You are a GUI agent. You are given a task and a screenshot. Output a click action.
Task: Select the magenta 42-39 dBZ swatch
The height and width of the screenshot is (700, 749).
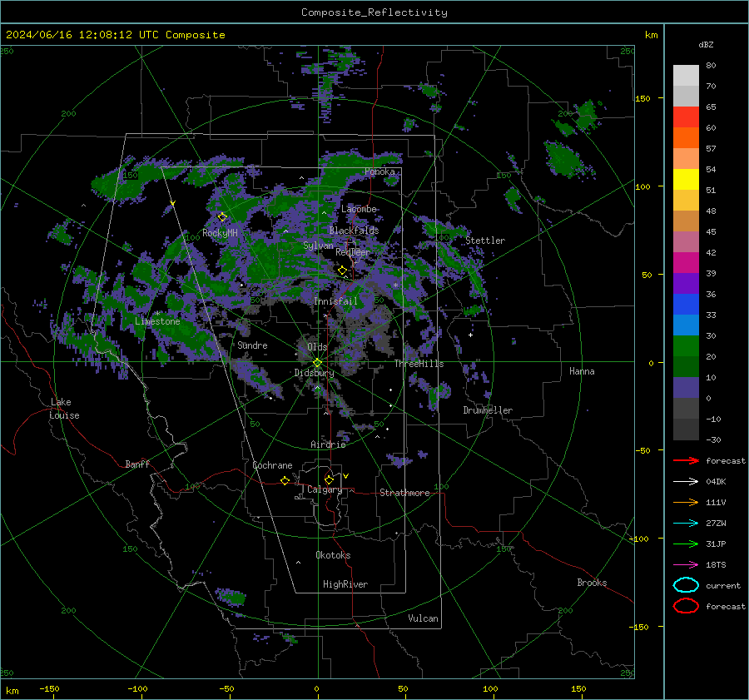tap(686, 263)
